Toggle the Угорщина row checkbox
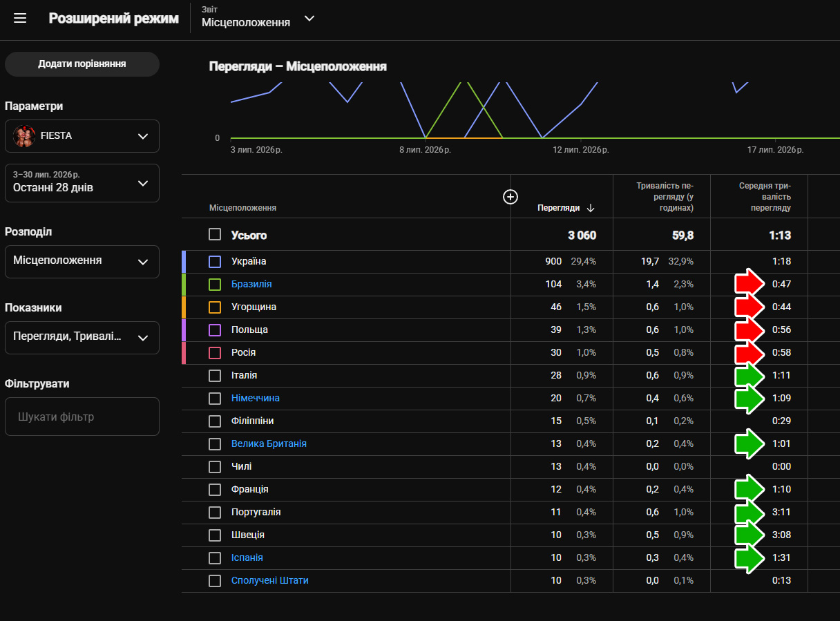The image size is (840, 621). (x=215, y=307)
